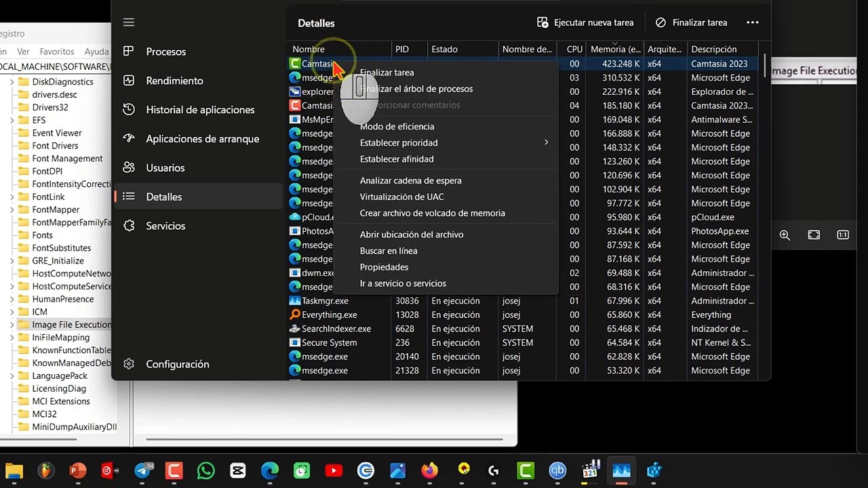Viewport: 868px width, 488px height.
Task: Open the Ayuda menu in Registry Editor
Action: (x=96, y=52)
